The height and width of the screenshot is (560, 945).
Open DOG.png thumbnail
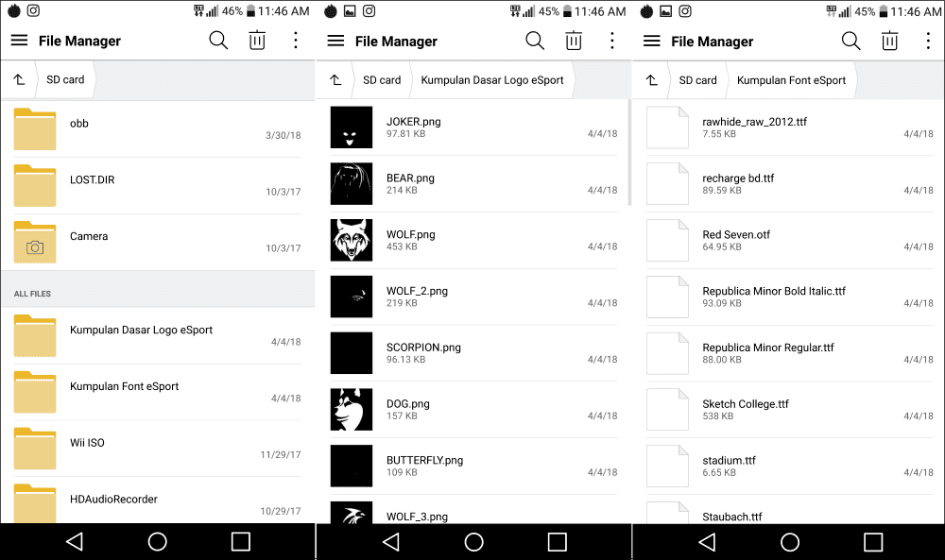click(352, 410)
